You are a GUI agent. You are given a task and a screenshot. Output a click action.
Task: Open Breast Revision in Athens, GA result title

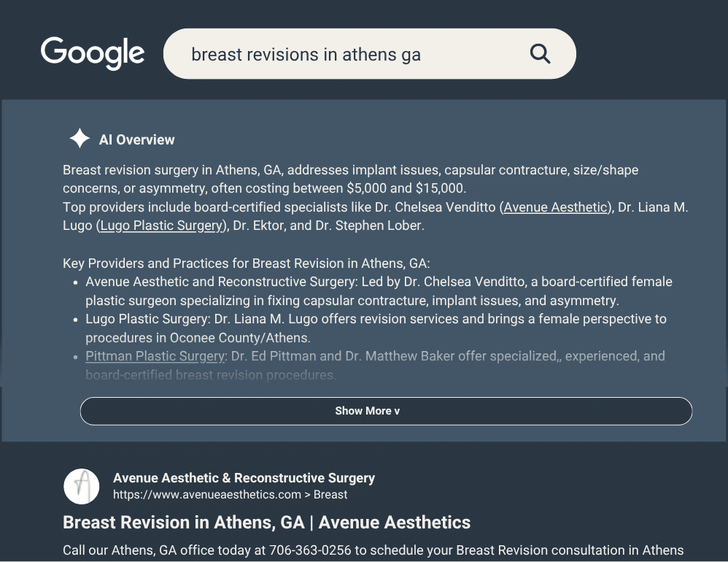(266, 523)
